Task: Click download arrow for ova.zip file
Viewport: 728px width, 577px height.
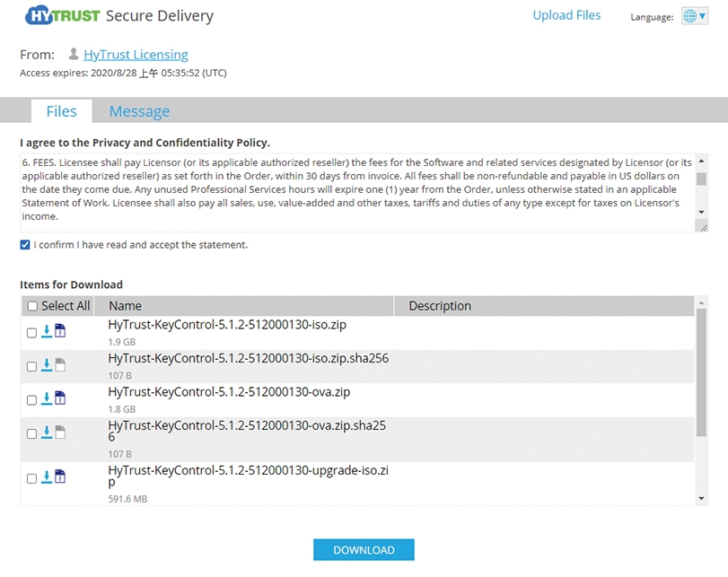Action: tap(47, 398)
